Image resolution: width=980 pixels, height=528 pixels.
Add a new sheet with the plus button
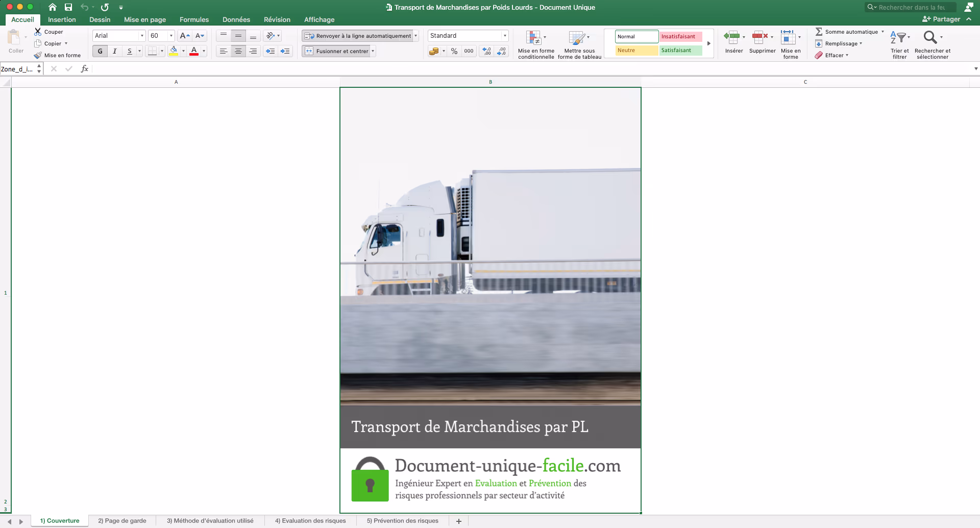pos(459,521)
